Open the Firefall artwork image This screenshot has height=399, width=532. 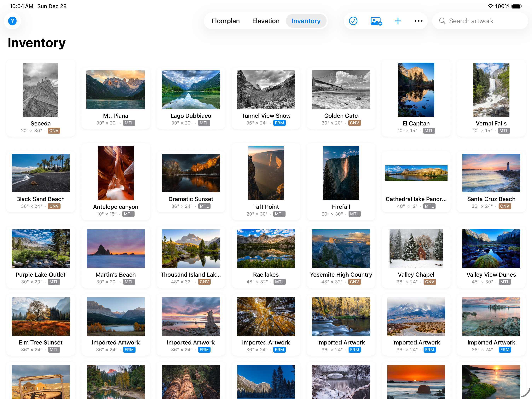pyautogui.click(x=341, y=173)
